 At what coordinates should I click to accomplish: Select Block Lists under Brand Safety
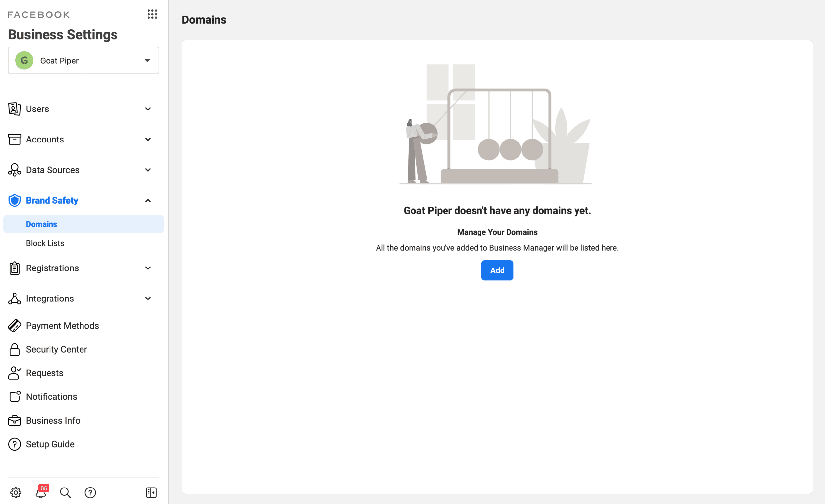click(x=45, y=243)
